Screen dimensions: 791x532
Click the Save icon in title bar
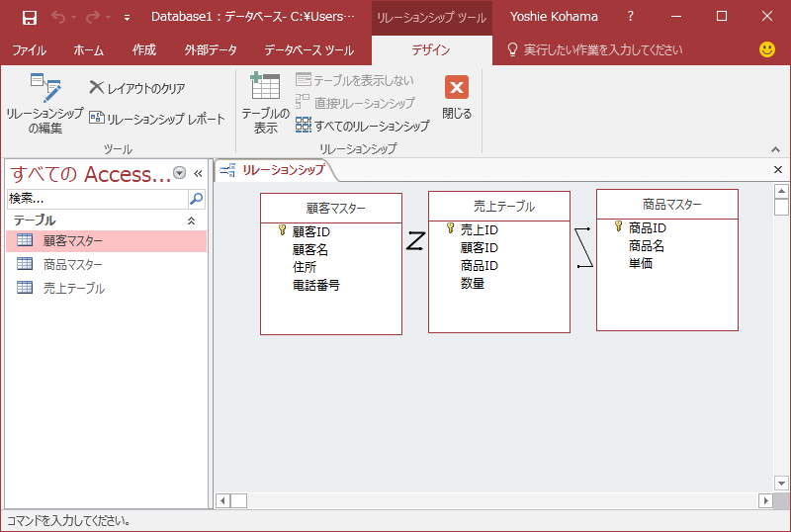pos(30,18)
